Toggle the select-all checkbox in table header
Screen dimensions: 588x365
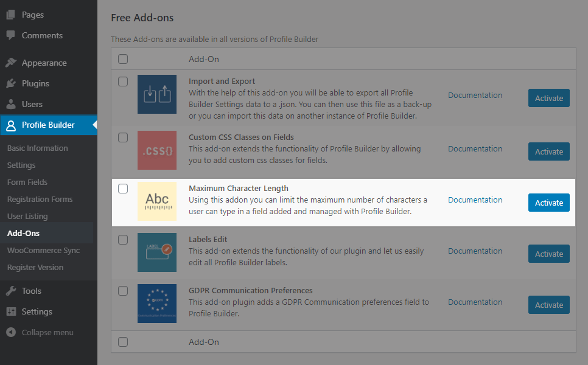click(x=123, y=59)
